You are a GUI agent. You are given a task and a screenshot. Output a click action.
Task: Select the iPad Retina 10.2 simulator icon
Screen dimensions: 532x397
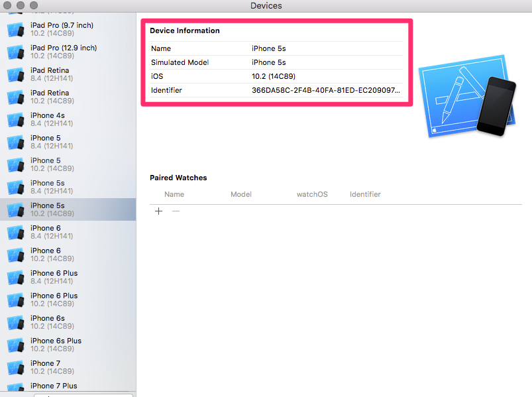click(x=16, y=97)
